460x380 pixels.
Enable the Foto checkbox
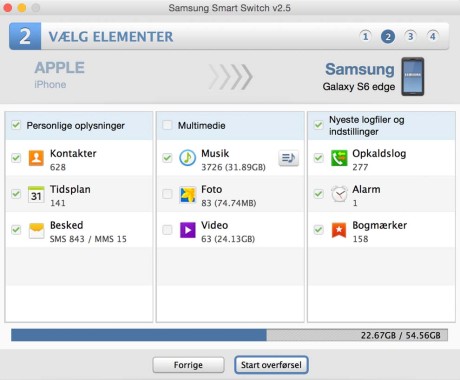167,194
